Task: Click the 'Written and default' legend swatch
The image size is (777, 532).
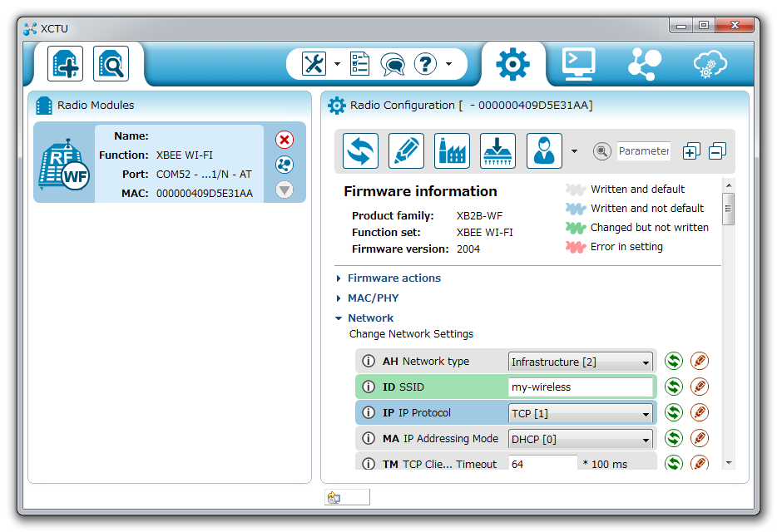Action: (x=576, y=190)
